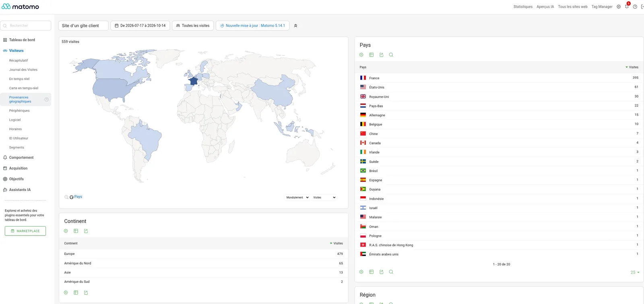Image resolution: width=644 pixels, height=304 pixels.
Task: Open the Mondialement map region dropdown
Action: coord(297,197)
